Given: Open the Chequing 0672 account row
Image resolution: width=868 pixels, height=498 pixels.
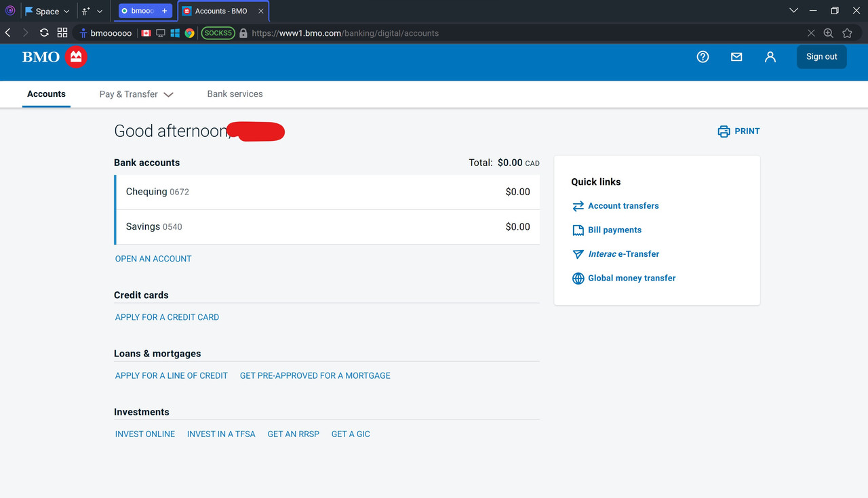Looking at the screenshot, I should 328,192.
